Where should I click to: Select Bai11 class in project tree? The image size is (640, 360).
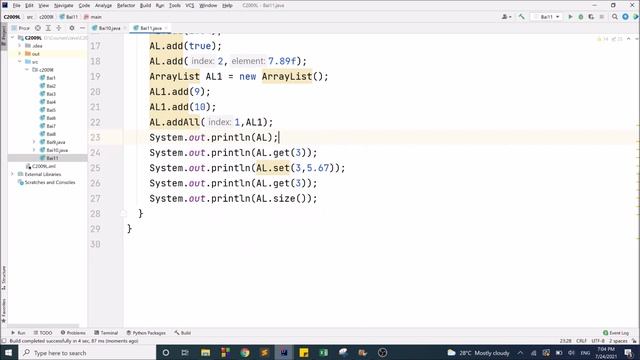tap(49, 158)
